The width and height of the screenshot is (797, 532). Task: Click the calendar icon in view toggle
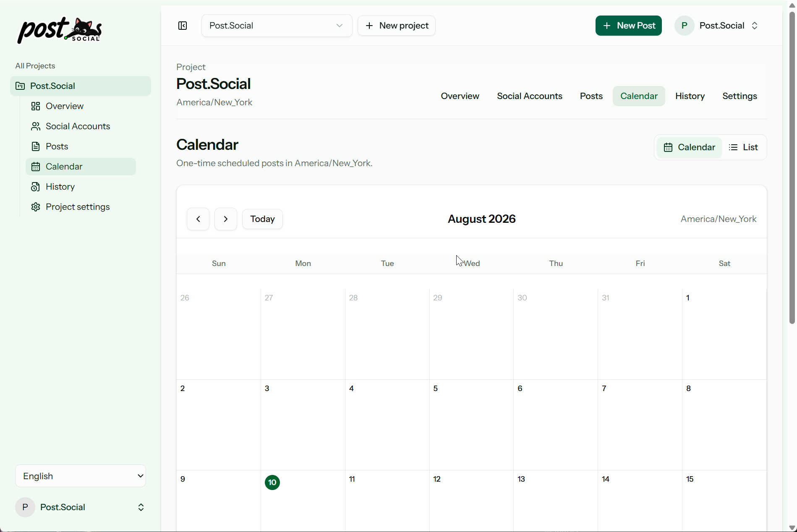pos(668,147)
